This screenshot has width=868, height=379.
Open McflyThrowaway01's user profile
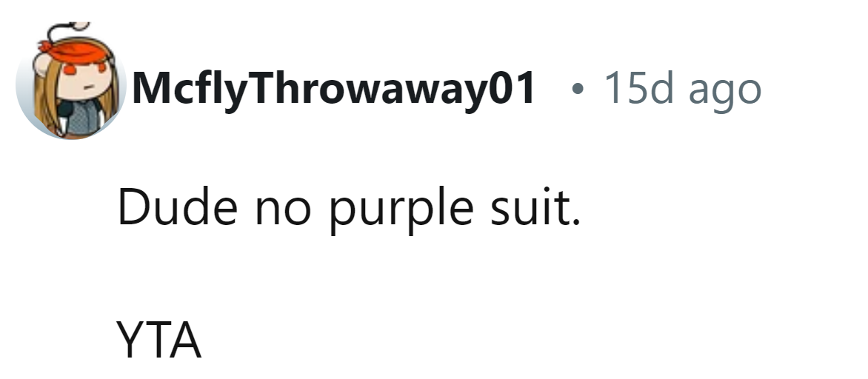pos(333,90)
